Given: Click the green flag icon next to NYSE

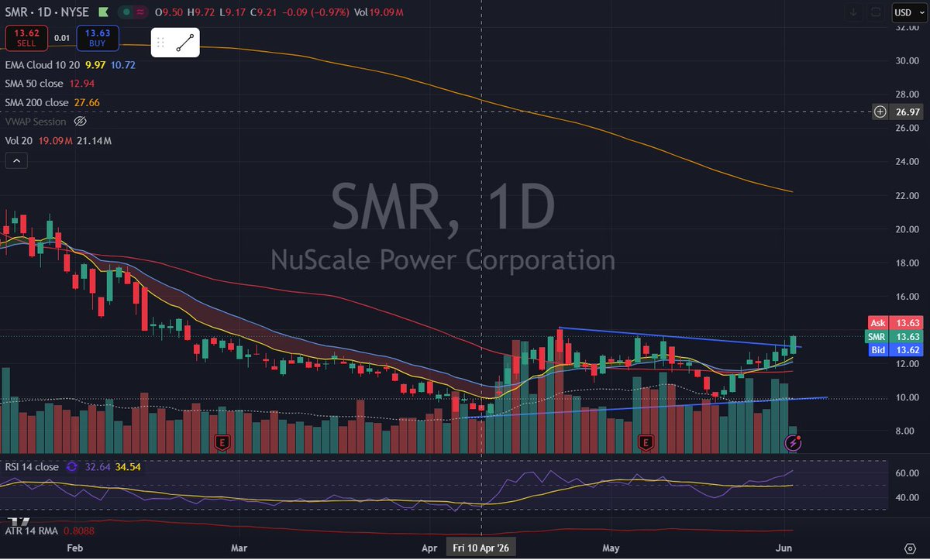Looking at the screenshot, I should (103, 12).
